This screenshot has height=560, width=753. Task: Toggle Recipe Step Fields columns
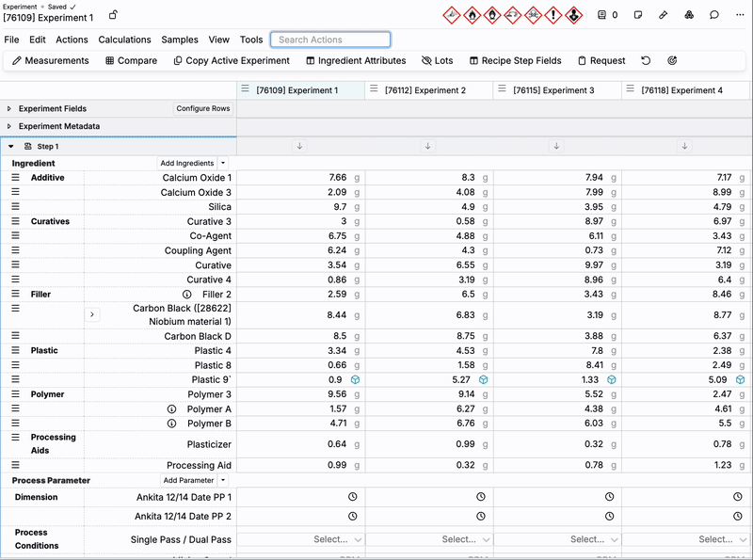[515, 61]
